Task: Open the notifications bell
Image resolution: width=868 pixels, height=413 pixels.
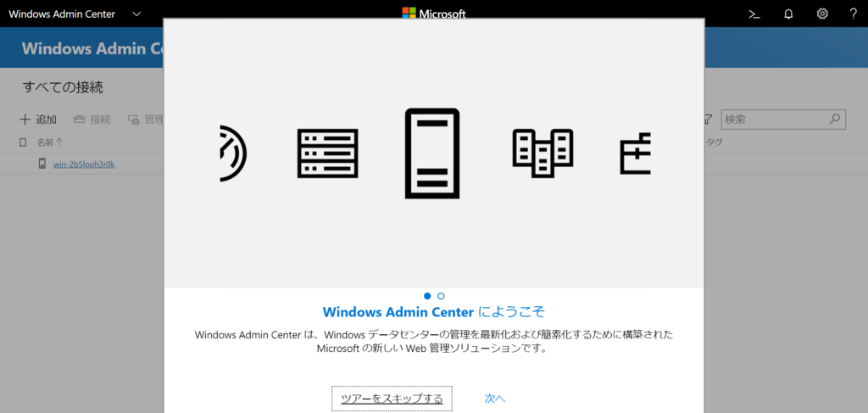Action: click(x=788, y=14)
